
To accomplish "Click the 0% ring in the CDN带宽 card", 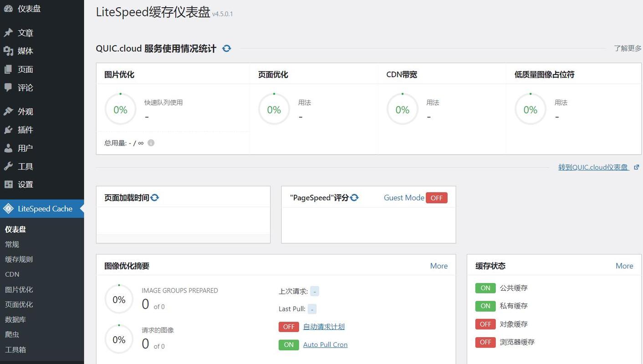I will pos(403,109).
